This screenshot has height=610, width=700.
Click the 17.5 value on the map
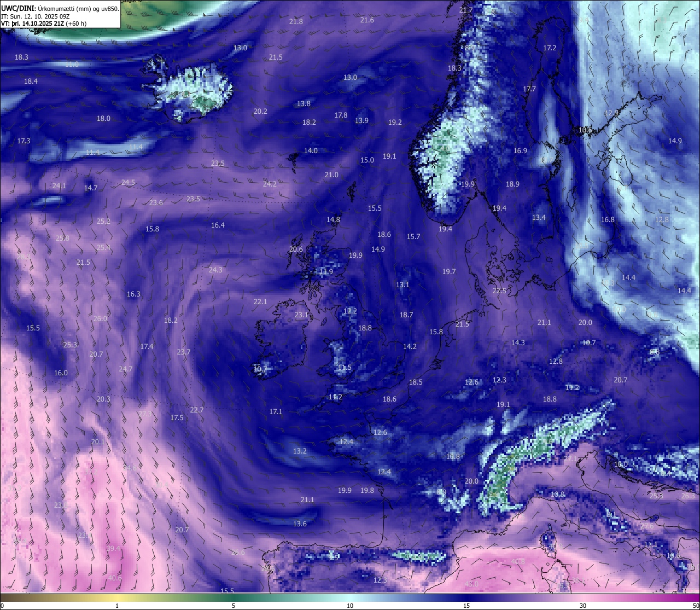point(177,417)
